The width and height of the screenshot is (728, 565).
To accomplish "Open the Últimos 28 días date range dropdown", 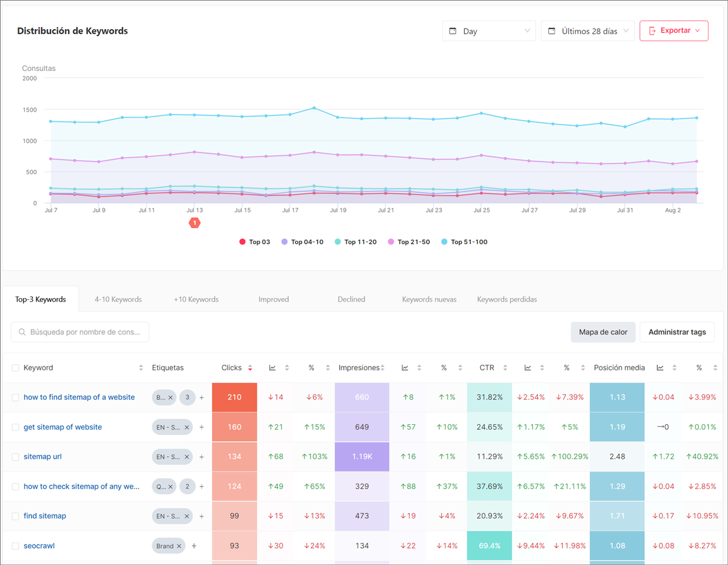I will pyautogui.click(x=587, y=30).
